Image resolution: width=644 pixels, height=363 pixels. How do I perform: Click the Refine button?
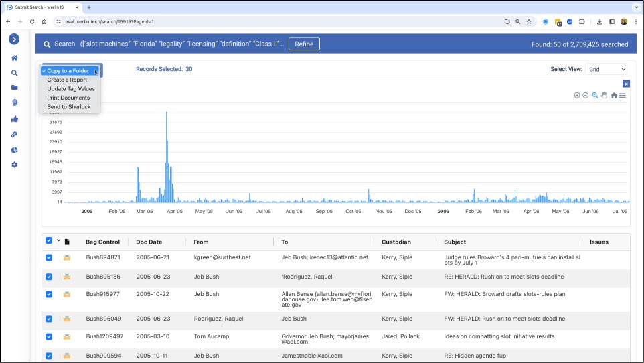pos(304,44)
